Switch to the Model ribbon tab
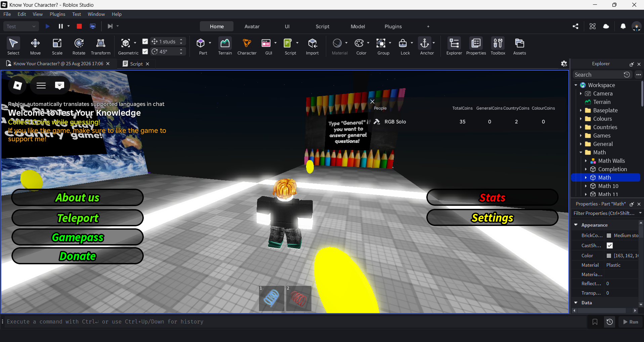This screenshot has width=644, height=342. coord(358,27)
